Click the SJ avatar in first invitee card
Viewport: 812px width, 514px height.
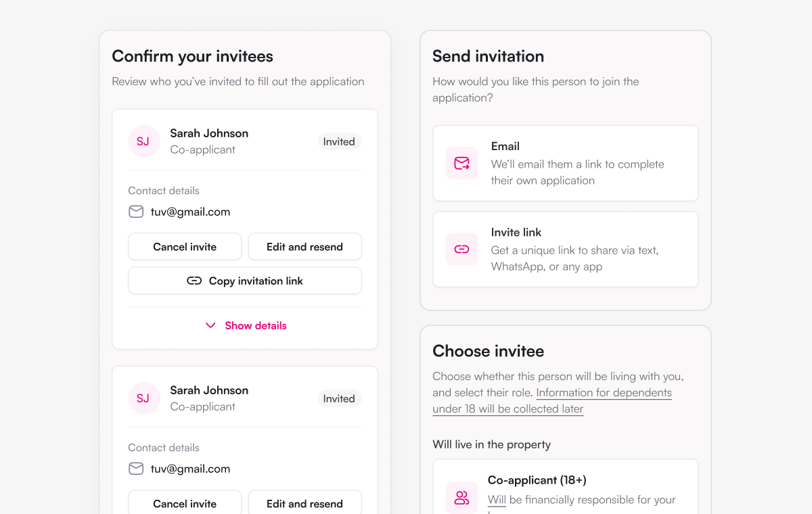143,141
